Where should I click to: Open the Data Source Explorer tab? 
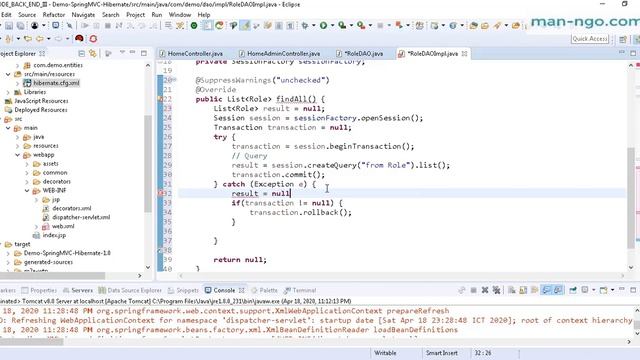(x=130, y=290)
